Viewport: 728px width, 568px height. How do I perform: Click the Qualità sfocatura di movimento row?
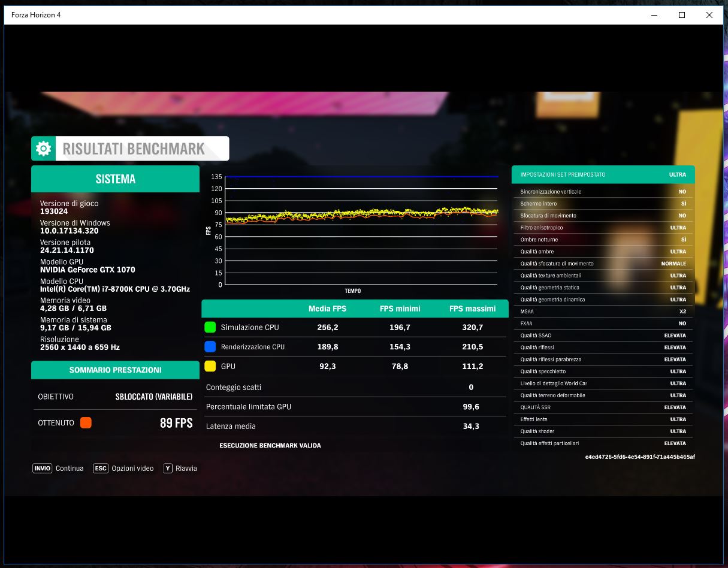pos(603,264)
